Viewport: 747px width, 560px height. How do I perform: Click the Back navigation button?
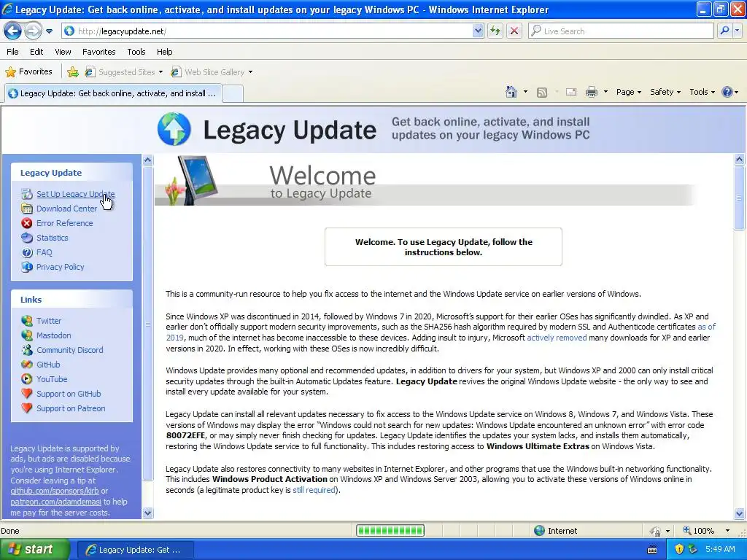point(13,31)
